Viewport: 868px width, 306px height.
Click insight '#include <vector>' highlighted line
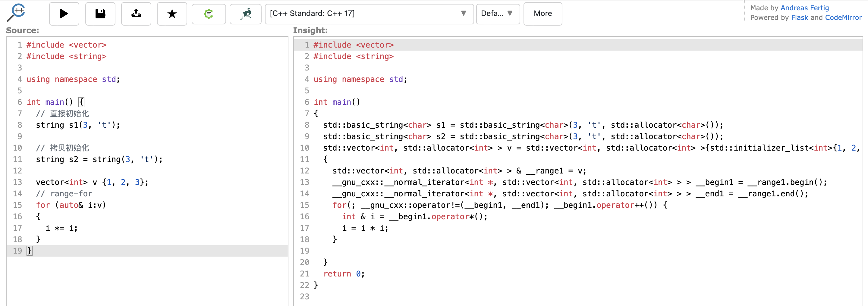click(x=578, y=45)
